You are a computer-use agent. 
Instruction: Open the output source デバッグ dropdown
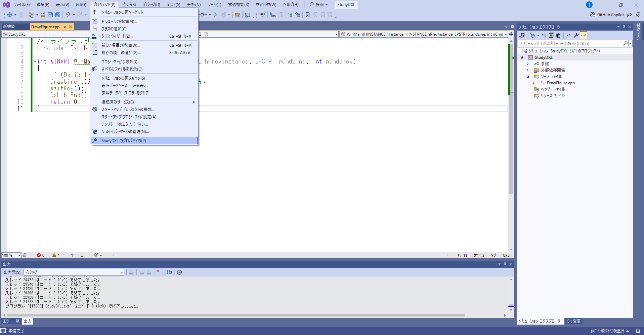pos(74,272)
